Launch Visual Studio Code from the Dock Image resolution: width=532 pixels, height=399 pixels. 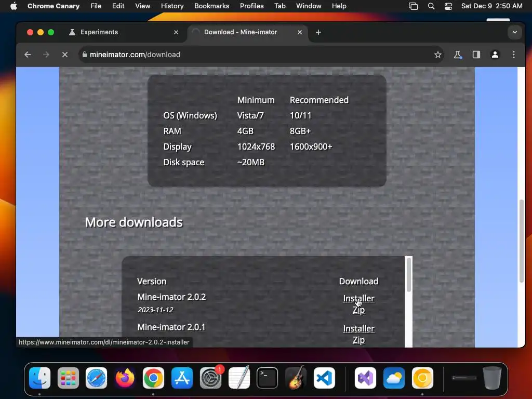point(324,378)
